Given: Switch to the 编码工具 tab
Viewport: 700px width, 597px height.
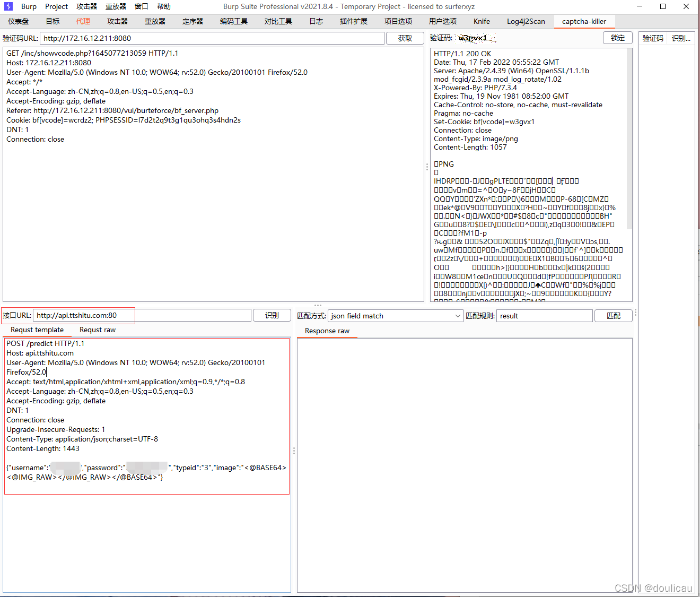Looking at the screenshot, I should pyautogui.click(x=234, y=21).
